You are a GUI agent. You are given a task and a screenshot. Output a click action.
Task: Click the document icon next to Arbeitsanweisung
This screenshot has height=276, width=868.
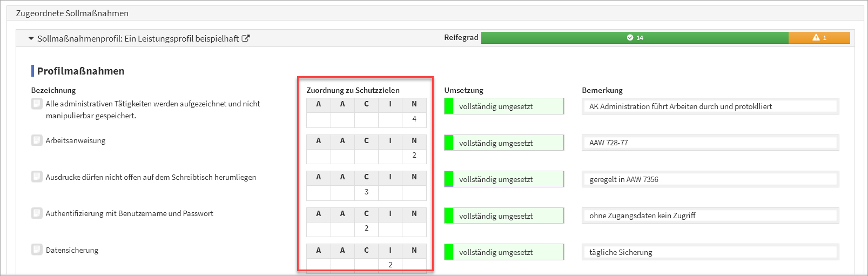[37, 140]
